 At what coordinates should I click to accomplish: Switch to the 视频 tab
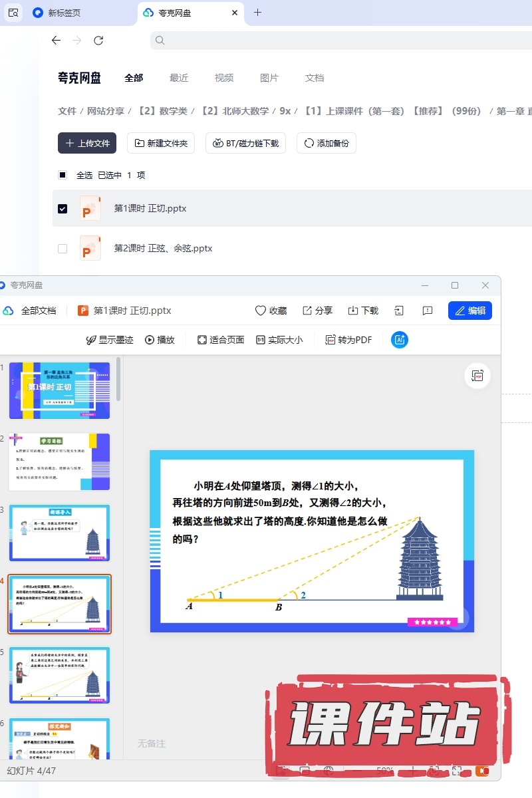(x=224, y=78)
